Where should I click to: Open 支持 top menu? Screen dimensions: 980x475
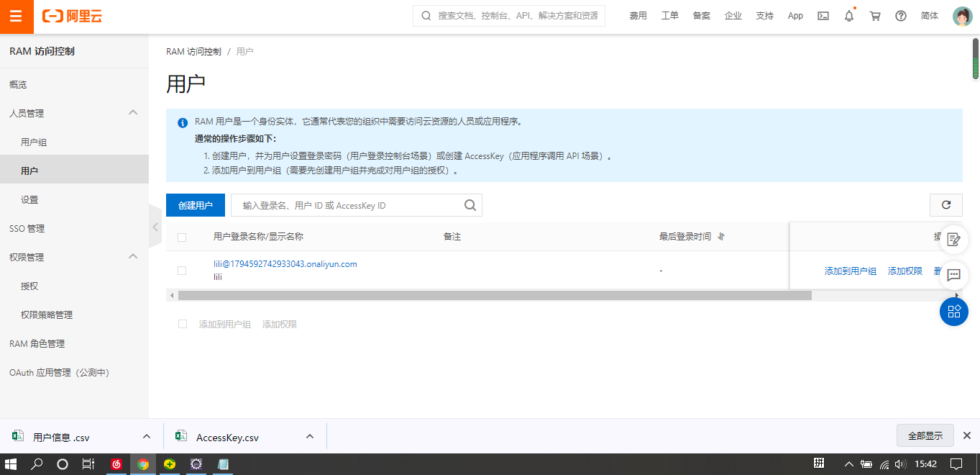(x=765, y=16)
